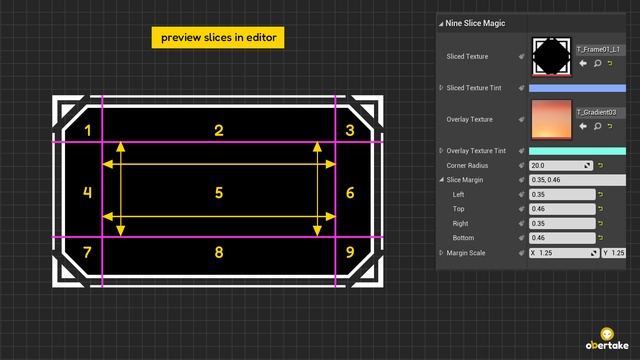640x360 pixels.
Task: Reset the Bottom slice margin value
Action: click(x=600, y=238)
